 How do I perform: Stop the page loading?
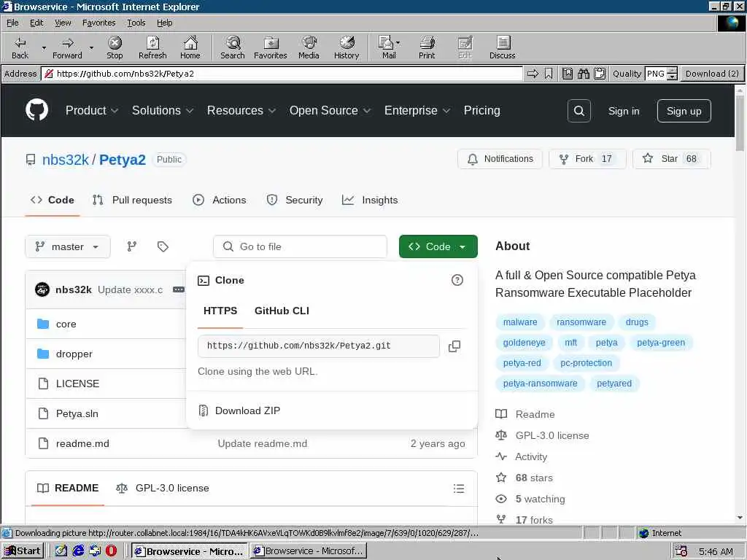[115, 47]
